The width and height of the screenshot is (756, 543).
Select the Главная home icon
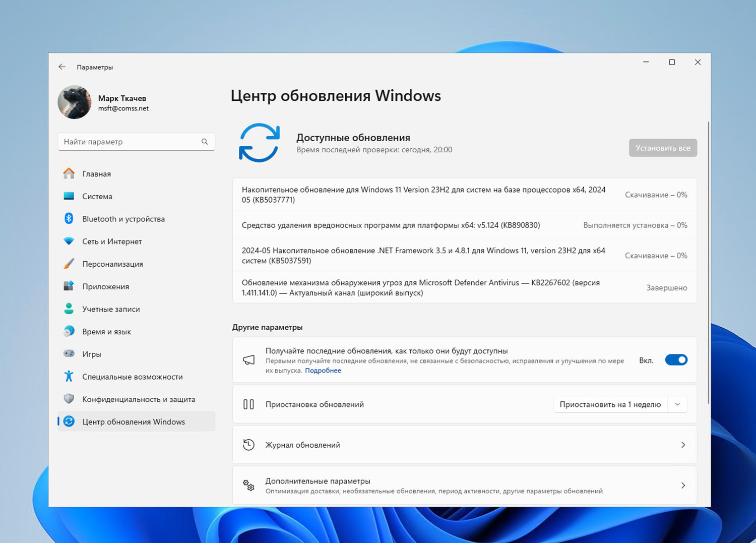pos(69,173)
